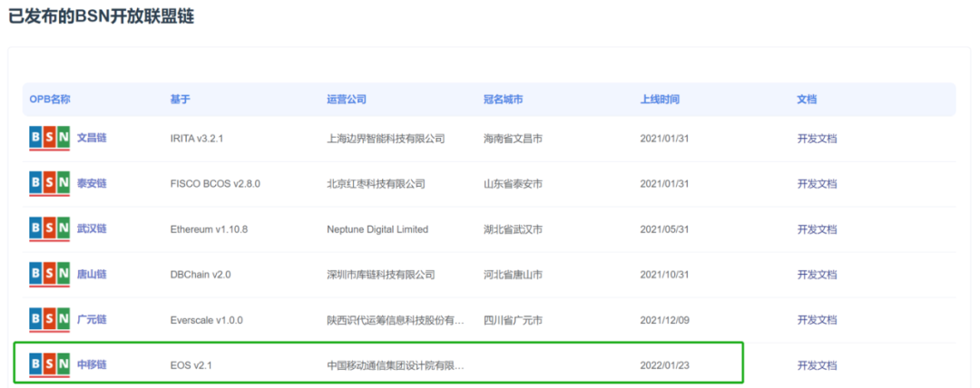Viewport: 980px width, 388px height.
Task: Open the 广元链 chain link
Action: point(92,319)
